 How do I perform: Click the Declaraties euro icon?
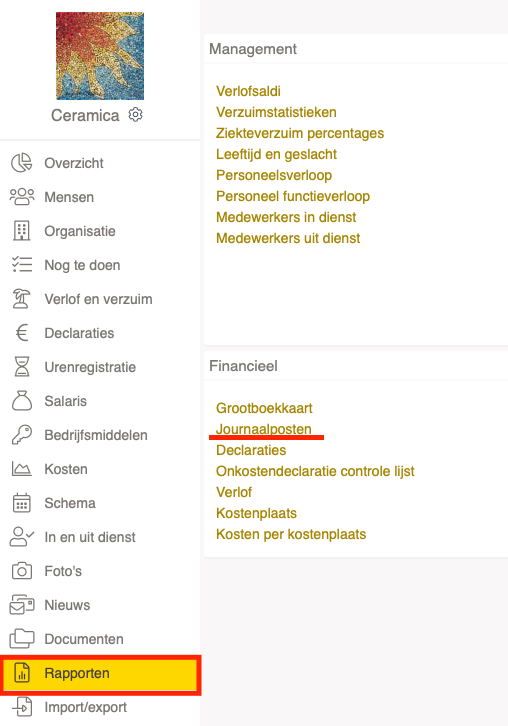[x=22, y=333]
